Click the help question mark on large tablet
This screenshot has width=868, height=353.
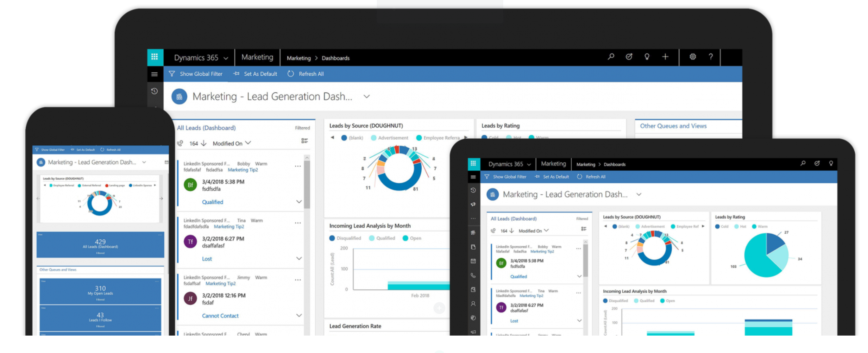(711, 57)
